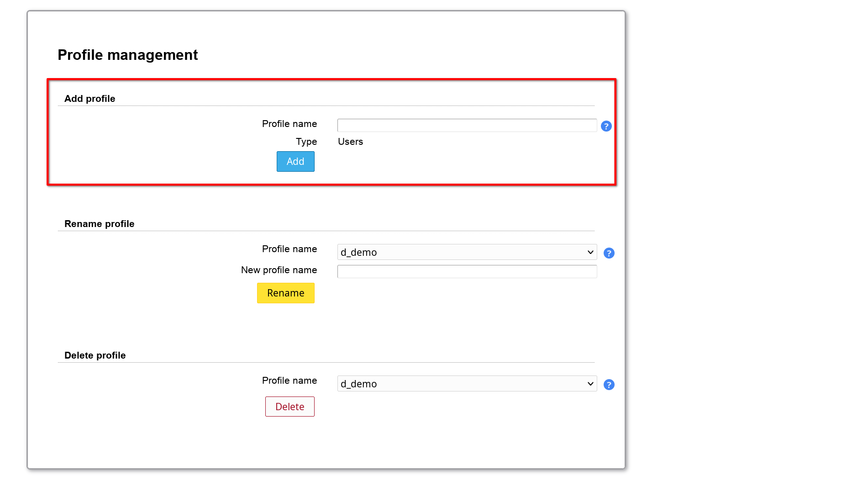This screenshot has width=868, height=481.
Task: Open Profile name dropdown in Delete profile section
Action: pyautogui.click(x=467, y=384)
